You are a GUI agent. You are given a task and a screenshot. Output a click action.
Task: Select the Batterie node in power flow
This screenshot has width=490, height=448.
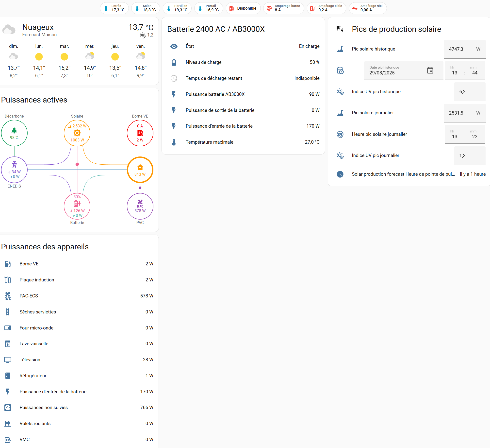[77, 206]
